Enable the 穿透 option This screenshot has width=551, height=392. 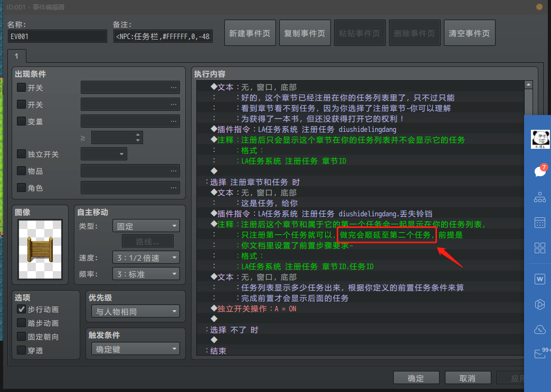[22, 350]
